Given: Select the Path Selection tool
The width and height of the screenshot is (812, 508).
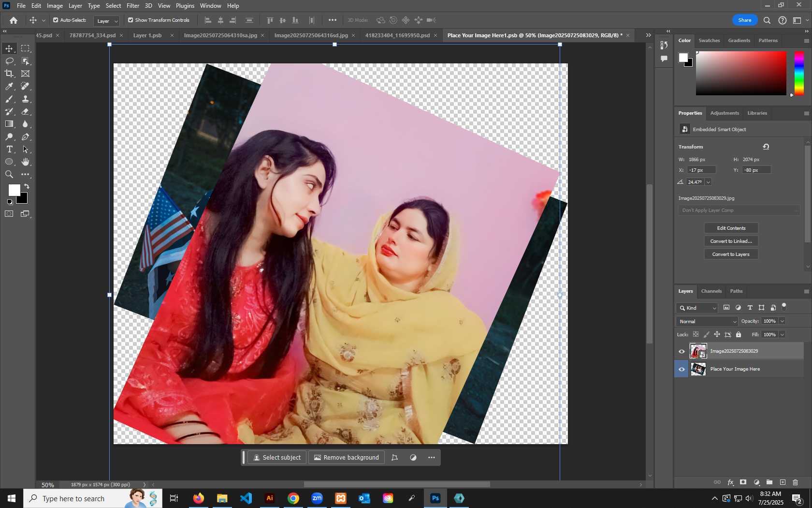Looking at the screenshot, I should pyautogui.click(x=25, y=149).
